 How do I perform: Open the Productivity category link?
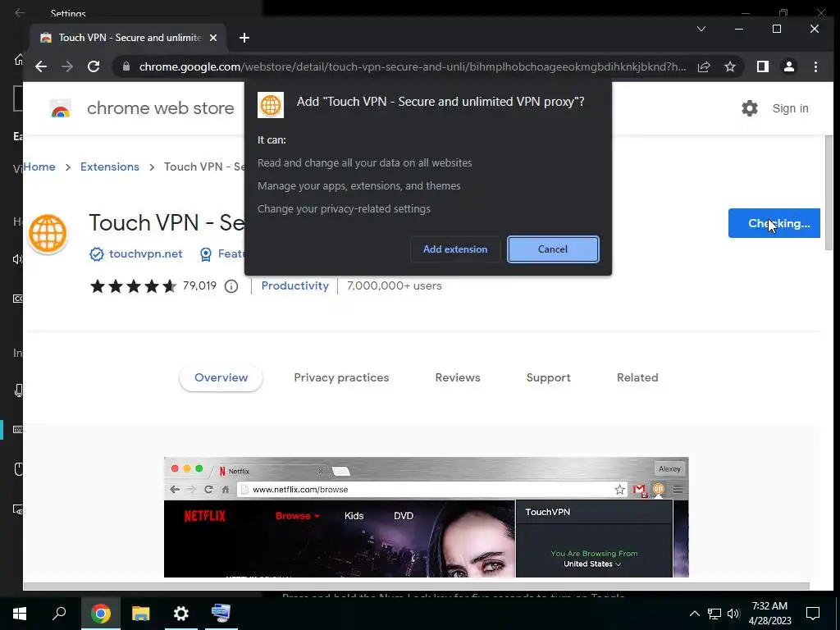pyautogui.click(x=294, y=285)
